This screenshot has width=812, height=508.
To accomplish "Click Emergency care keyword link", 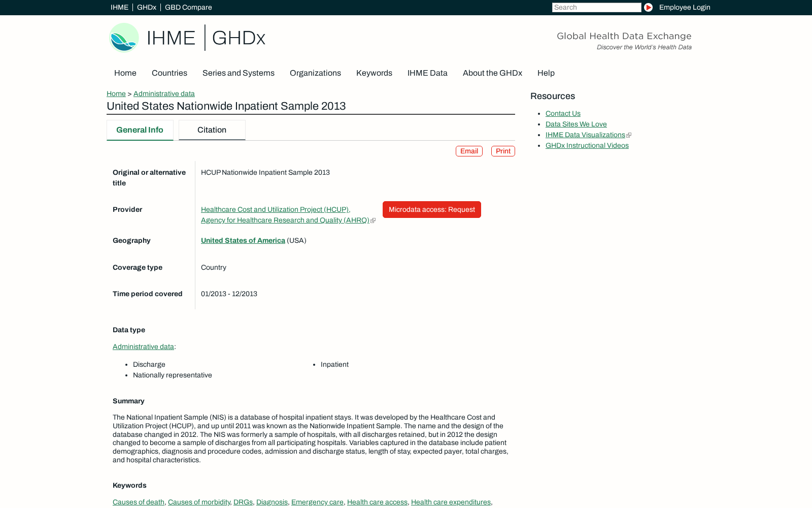I will pyautogui.click(x=317, y=502).
